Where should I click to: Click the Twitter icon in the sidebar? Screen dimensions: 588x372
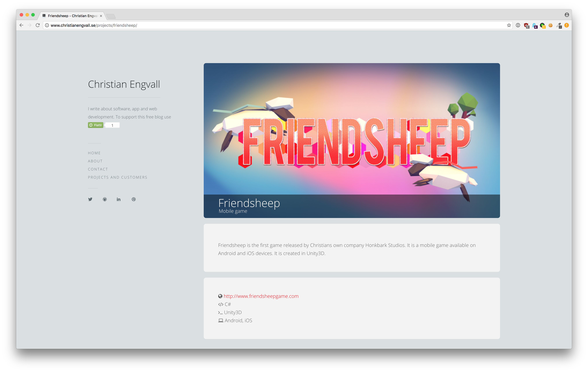coord(90,199)
